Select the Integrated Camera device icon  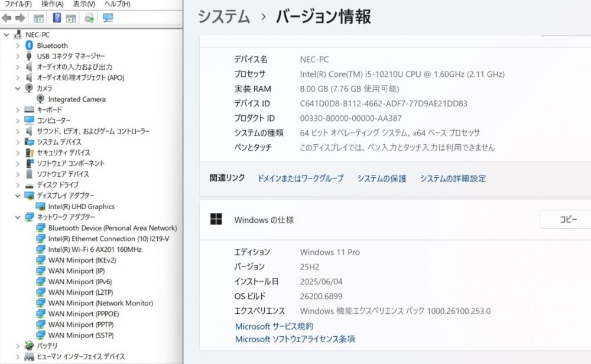point(40,99)
